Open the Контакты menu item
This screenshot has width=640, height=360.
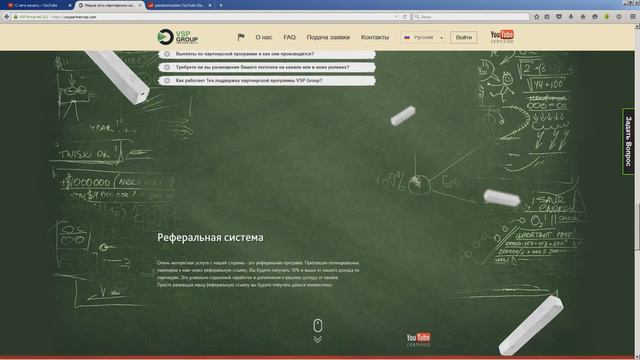tap(375, 37)
